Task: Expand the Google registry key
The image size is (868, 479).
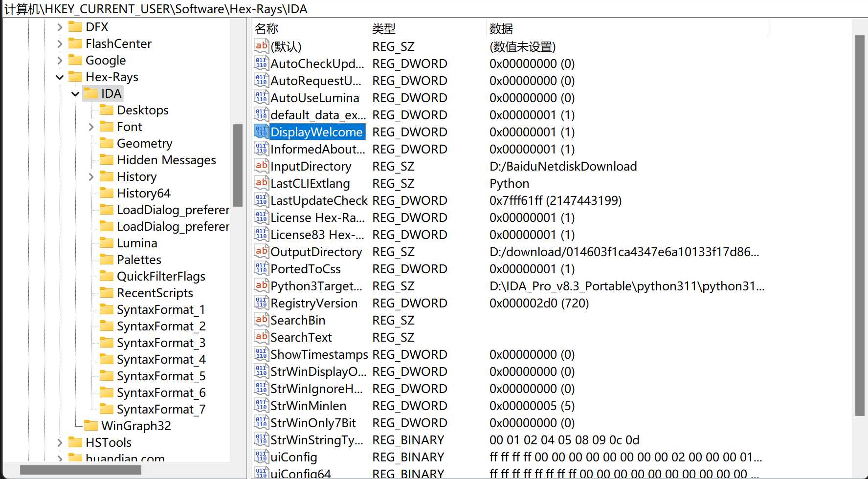Action: point(60,60)
